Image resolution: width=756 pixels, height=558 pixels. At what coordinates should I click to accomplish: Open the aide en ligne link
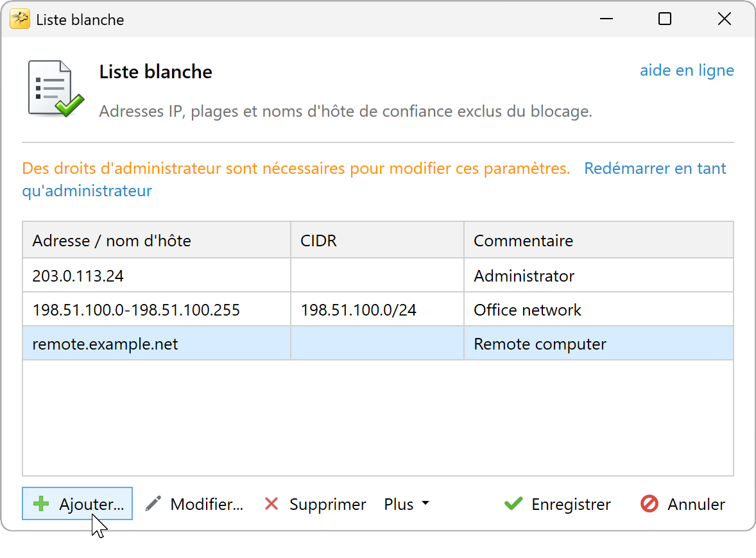687,71
